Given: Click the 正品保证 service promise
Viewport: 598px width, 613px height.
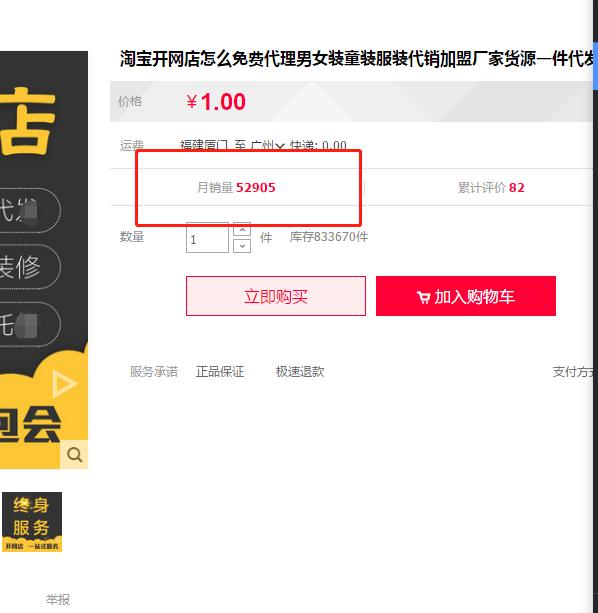Looking at the screenshot, I should tap(220, 371).
